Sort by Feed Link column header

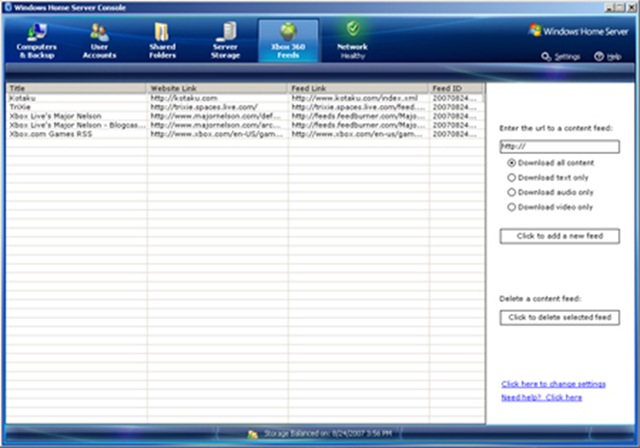pos(358,88)
